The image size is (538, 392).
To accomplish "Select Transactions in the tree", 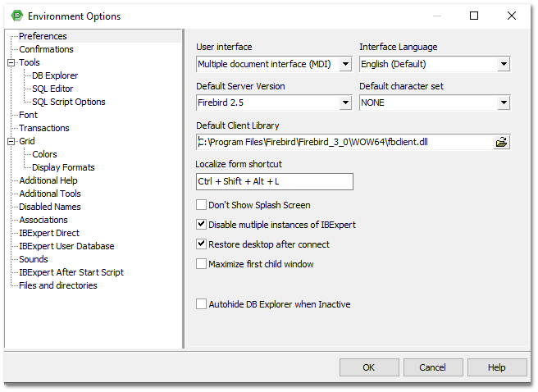I will [x=44, y=128].
